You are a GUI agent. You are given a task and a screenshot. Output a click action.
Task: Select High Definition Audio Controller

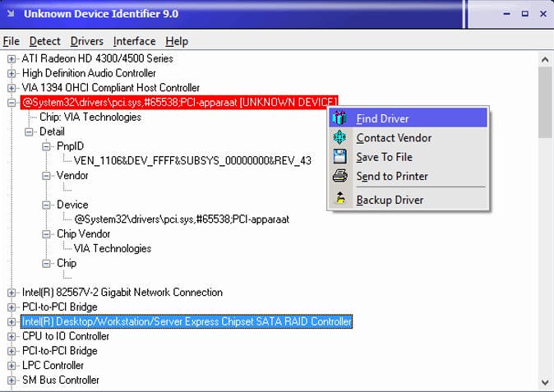pyautogui.click(x=89, y=73)
